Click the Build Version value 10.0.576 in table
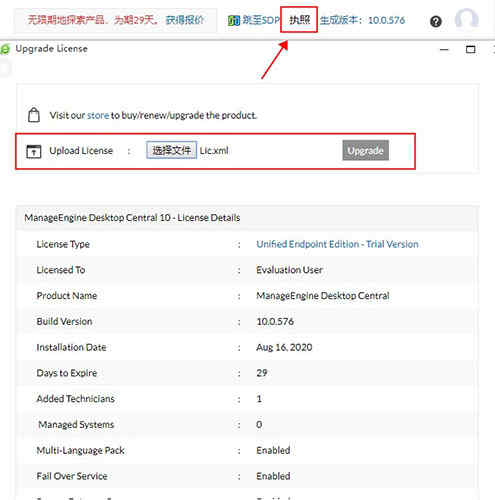This screenshot has width=495, height=500. point(275,322)
